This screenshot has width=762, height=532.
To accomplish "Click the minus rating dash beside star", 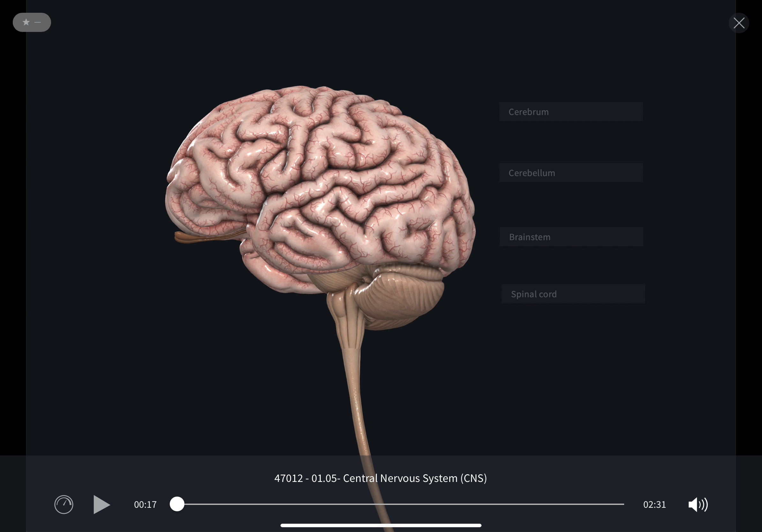I will coord(38,22).
